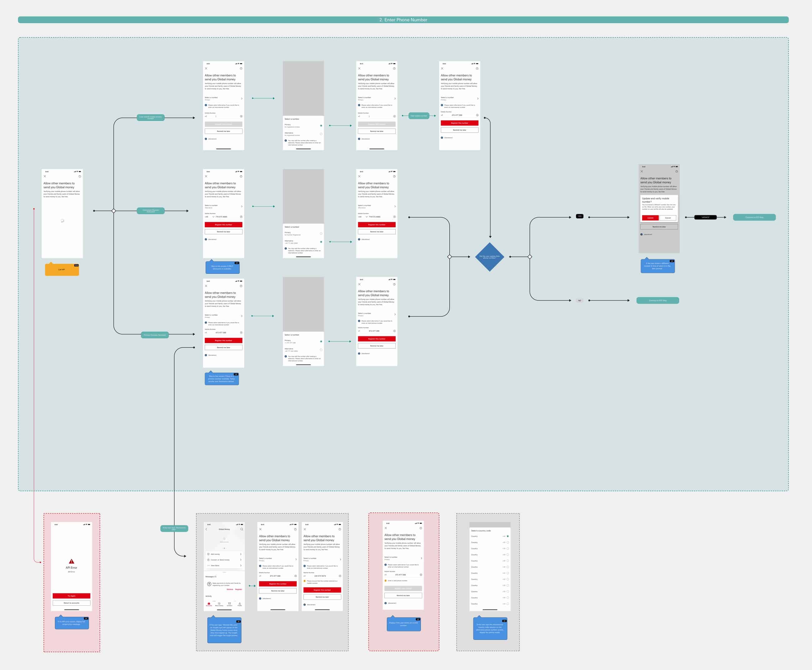812x670 pixels.
Task: Open the Add money row chevron
Action: click(241, 554)
